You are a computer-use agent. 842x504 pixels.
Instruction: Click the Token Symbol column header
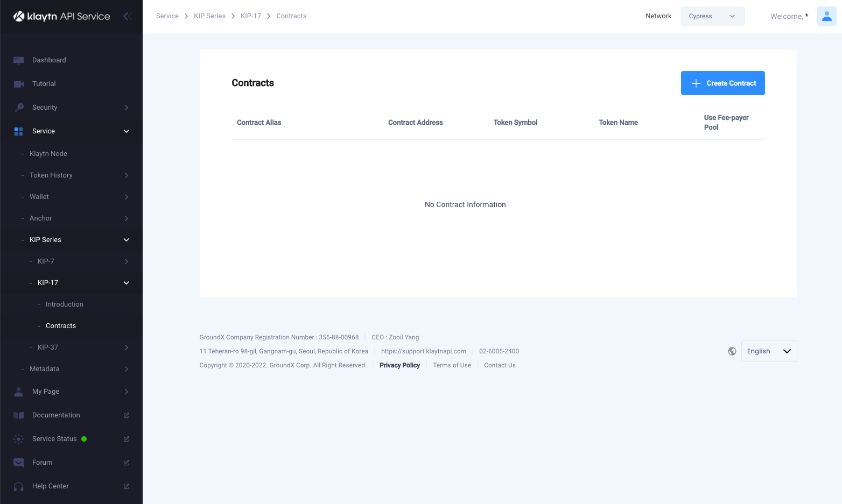click(x=516, y=123)
